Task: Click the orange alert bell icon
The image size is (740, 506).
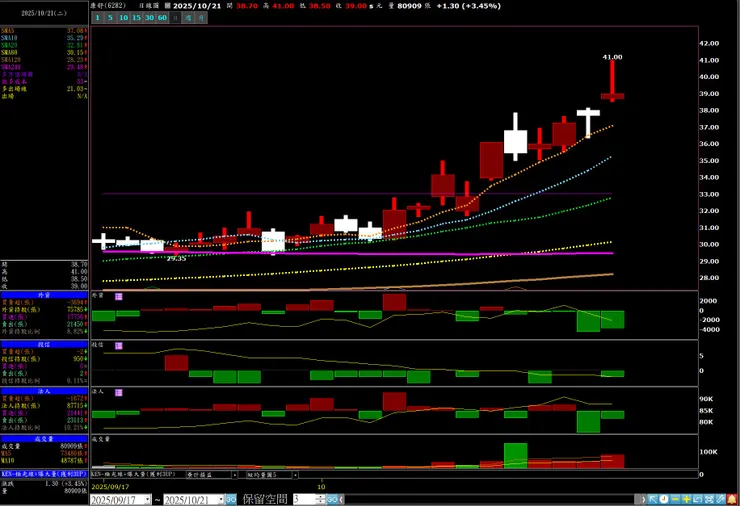Action: point(732,499)
